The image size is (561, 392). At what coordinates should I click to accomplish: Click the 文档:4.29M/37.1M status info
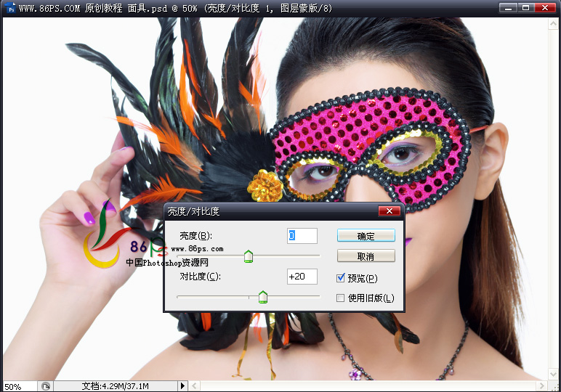pyautogui.click(x=116, y=386)
